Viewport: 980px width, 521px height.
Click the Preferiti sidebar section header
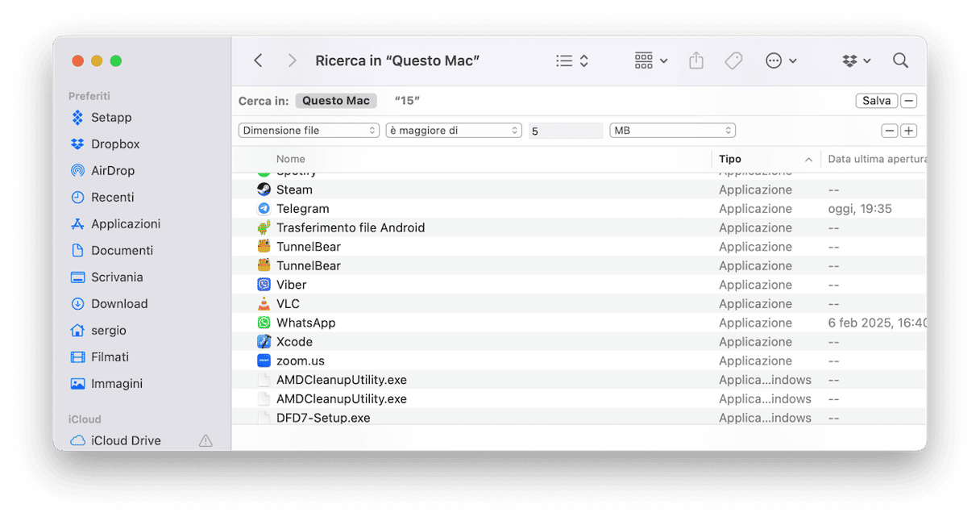(89, 96)
